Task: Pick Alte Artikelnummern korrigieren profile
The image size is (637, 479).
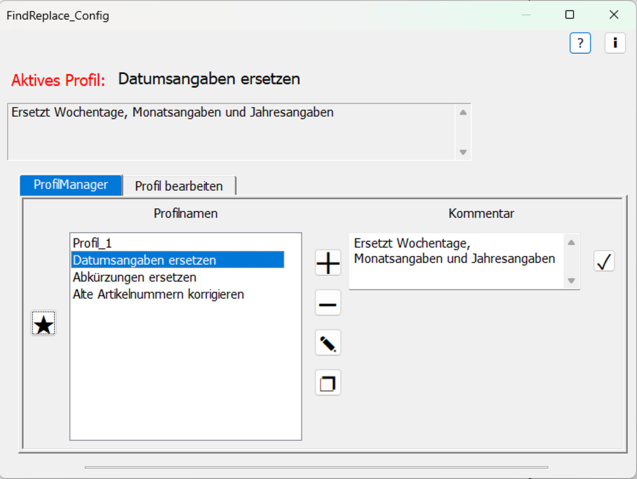Action: [x=158, y=294]
